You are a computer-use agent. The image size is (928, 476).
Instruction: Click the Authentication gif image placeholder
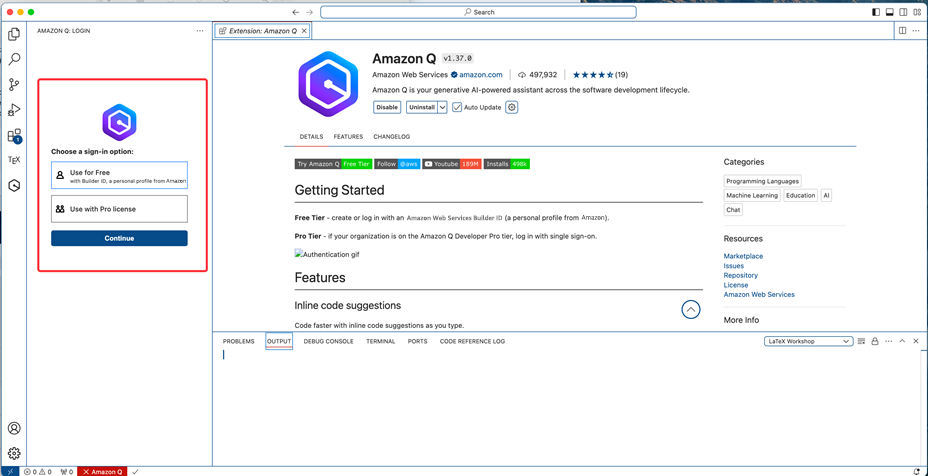[327, 255]
